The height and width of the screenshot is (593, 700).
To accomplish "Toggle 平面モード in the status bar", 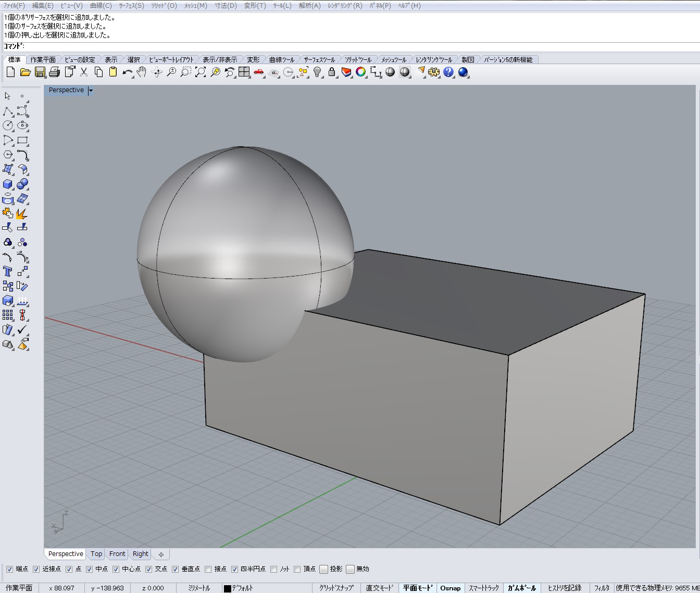I will click(418, 588).
